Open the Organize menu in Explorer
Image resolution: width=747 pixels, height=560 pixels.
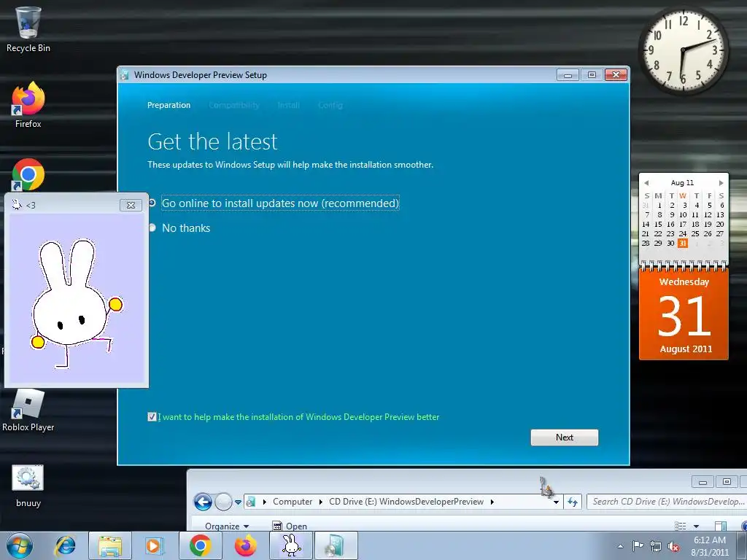[x=227, y=526]
